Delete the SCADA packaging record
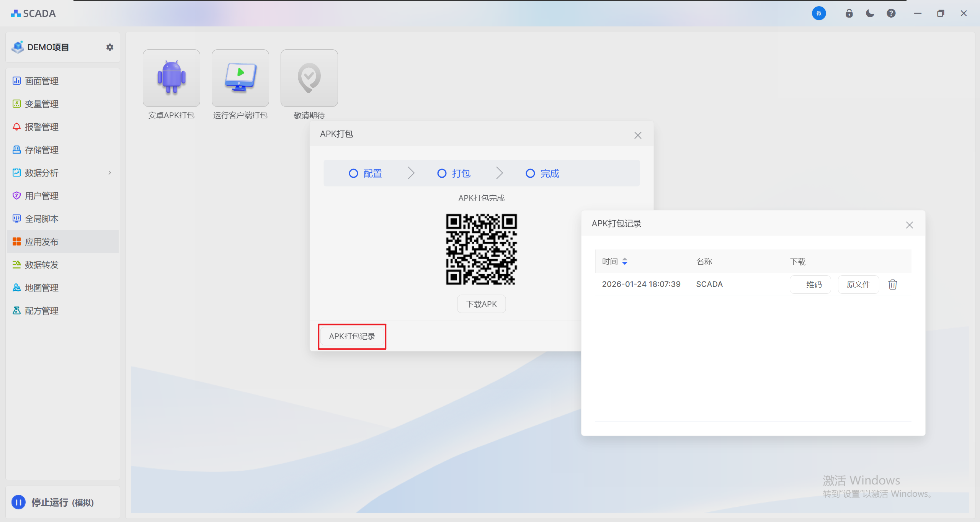Screen dimensions: 980x522 coord(892,285)
